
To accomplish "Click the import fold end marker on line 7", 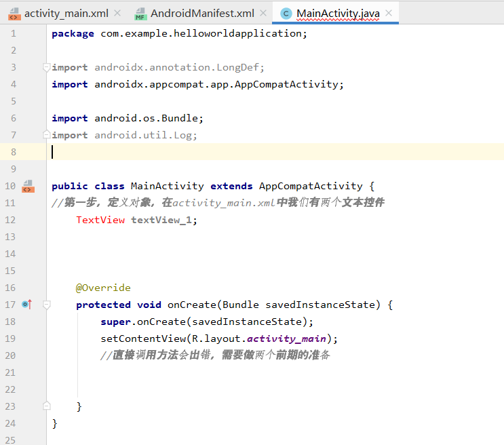I will pyautogui.click(x=46, y=134).
